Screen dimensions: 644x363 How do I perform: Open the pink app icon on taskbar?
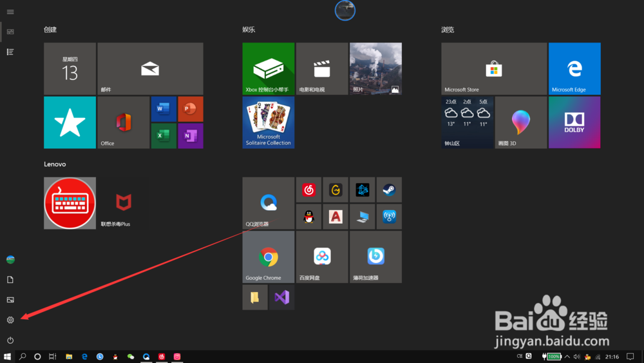177,357
